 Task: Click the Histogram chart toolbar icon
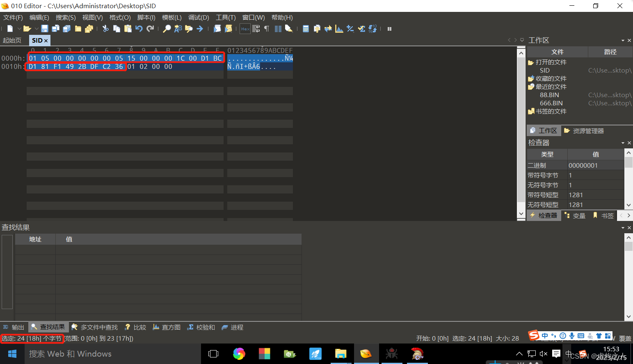click(x=339, y=29)
